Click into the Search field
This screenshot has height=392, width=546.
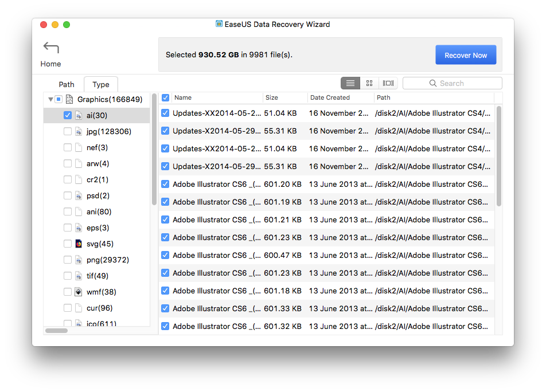pyautogui.click(x=452, y=83)
